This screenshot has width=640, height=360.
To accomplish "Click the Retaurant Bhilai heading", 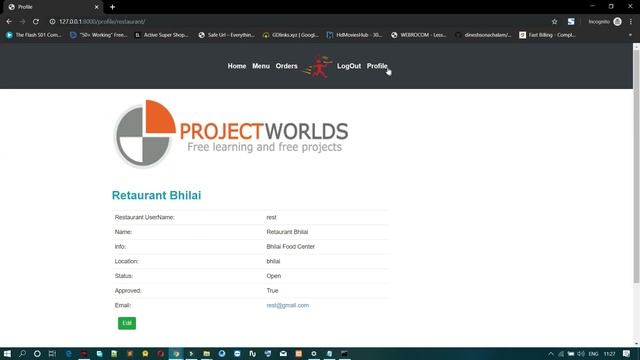I will (x=156, y=196).
